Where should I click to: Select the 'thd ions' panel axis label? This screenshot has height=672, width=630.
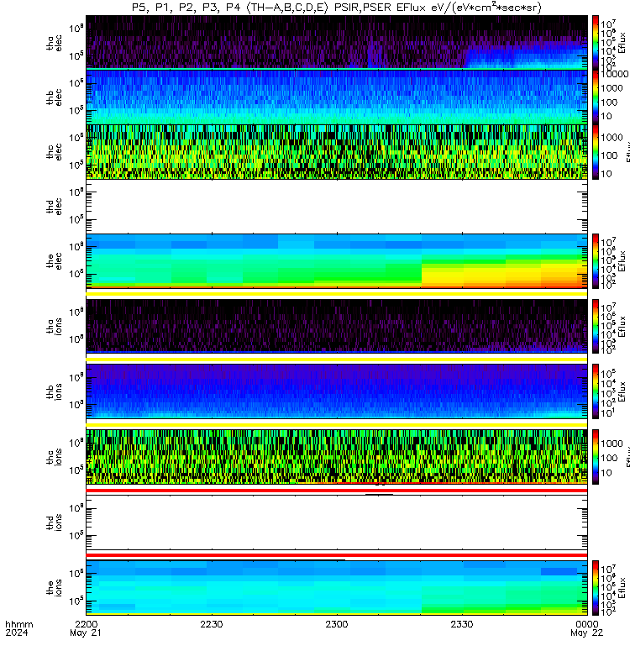click(x=55, y=522)
